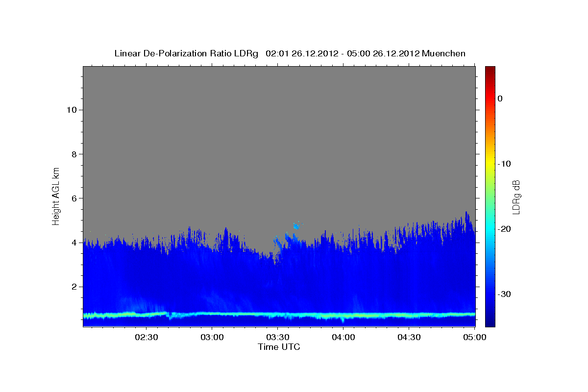The width and height of the screenshot is (588, 392).
Task: Click the 'Muenchen' location label in the title
Action: tap(444, 53)
